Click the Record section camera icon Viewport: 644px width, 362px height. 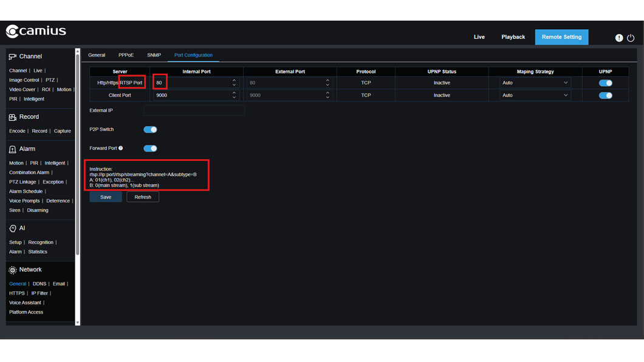click(12, 117)
